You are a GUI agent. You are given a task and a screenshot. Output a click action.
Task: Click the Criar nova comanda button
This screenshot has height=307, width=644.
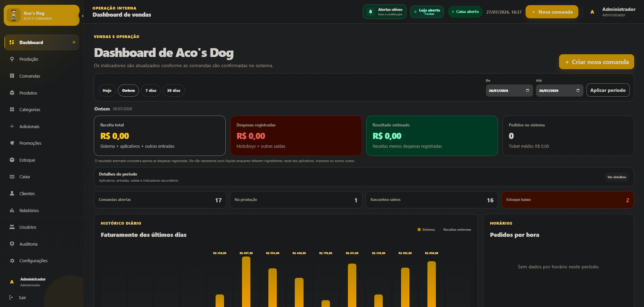[597, 62]
